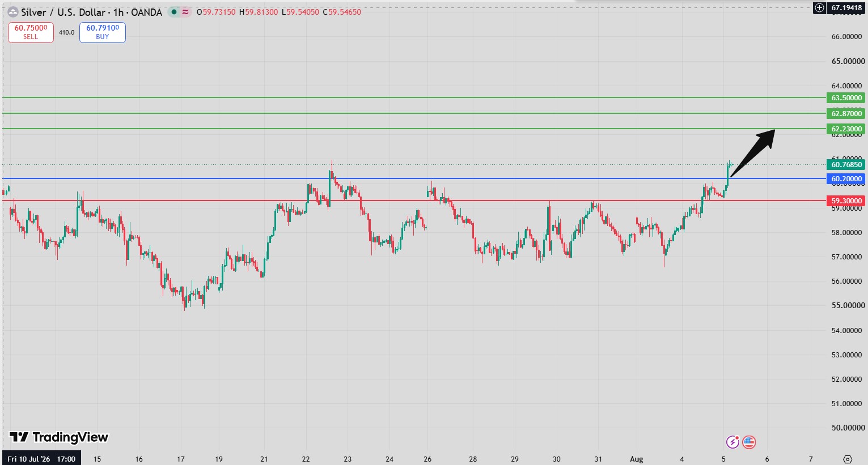This screenshot has width=868, height=465.
Task: Open the purple lightning bolt event icon
Action: click(x=733, y=442)
